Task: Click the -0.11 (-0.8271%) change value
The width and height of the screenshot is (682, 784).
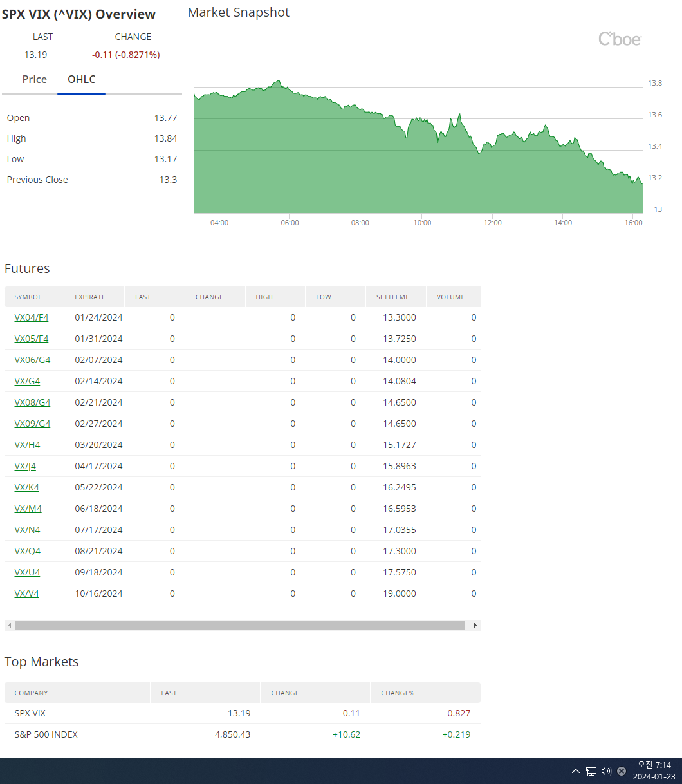Action: [125, 55]
